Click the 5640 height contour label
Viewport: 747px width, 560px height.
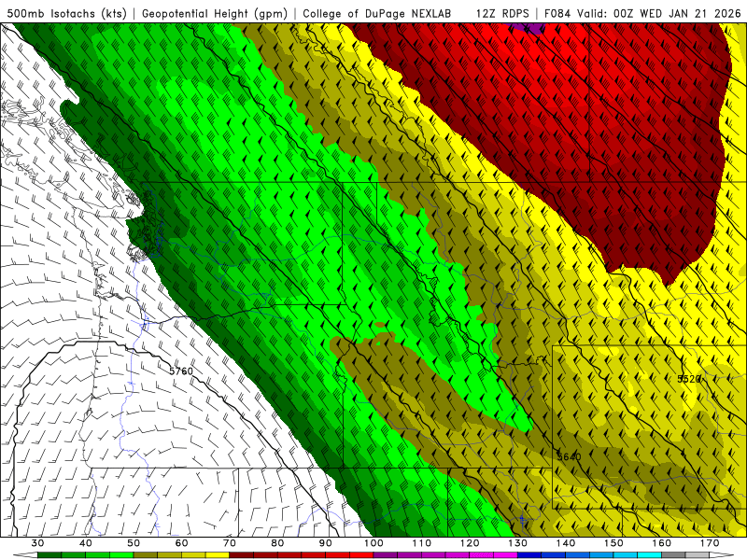point(569,457)
